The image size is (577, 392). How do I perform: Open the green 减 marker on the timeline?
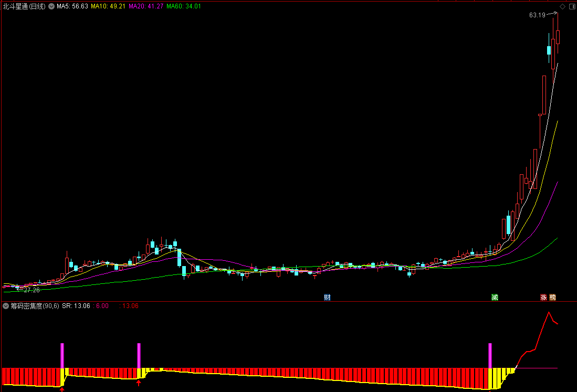coord(495,297)
